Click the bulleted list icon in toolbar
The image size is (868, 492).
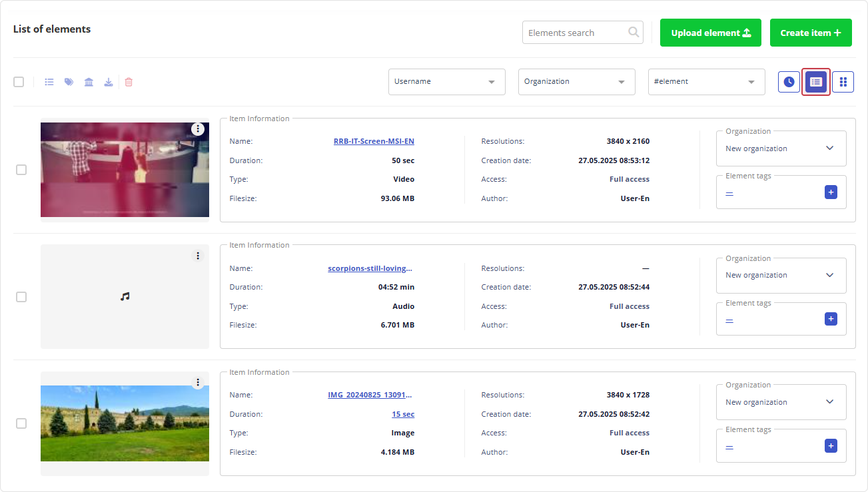coord(49,82)
